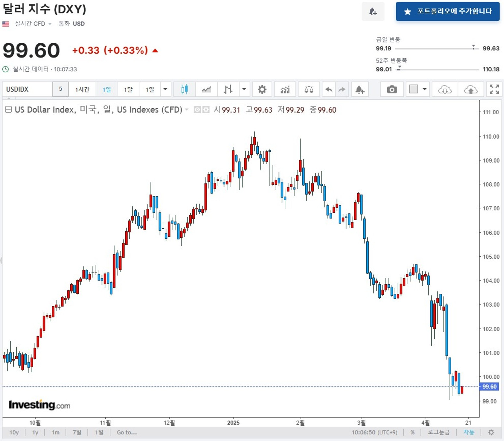This screenshot has width=504, height=441.
Task: Click the USDIDX symbol input field
Action: point(28,89)
